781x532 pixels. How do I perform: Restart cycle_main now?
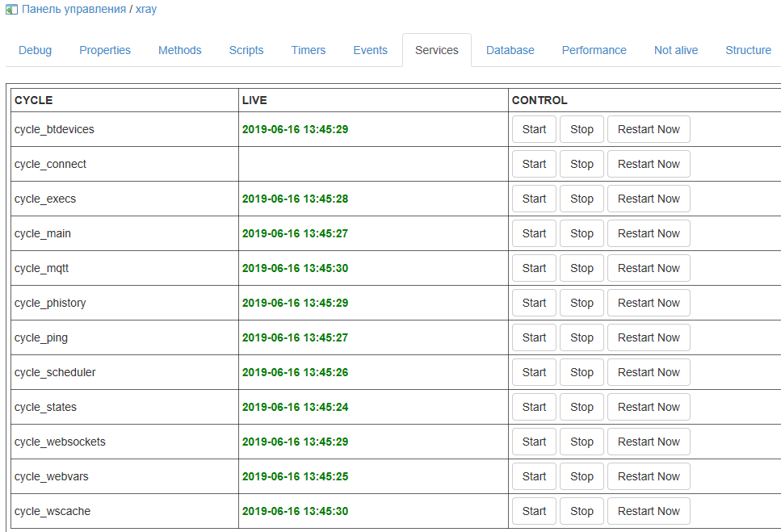click(649, 233)
